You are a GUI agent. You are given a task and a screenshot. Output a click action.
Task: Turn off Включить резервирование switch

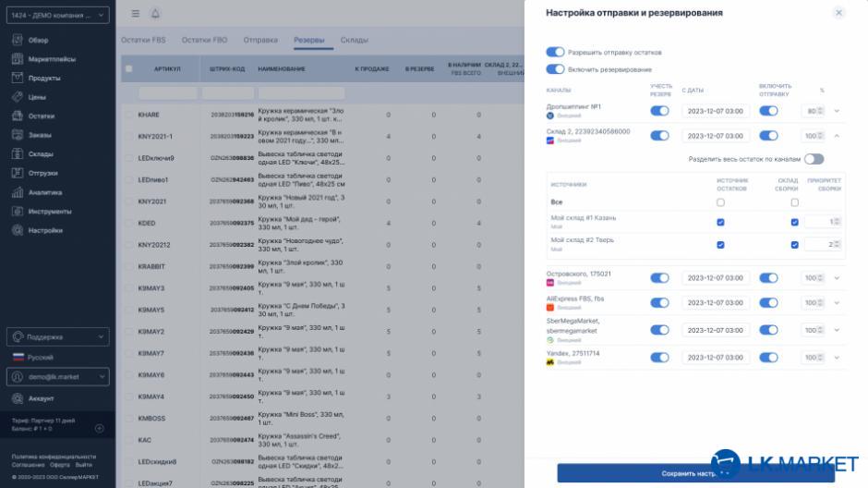point(555,69)
